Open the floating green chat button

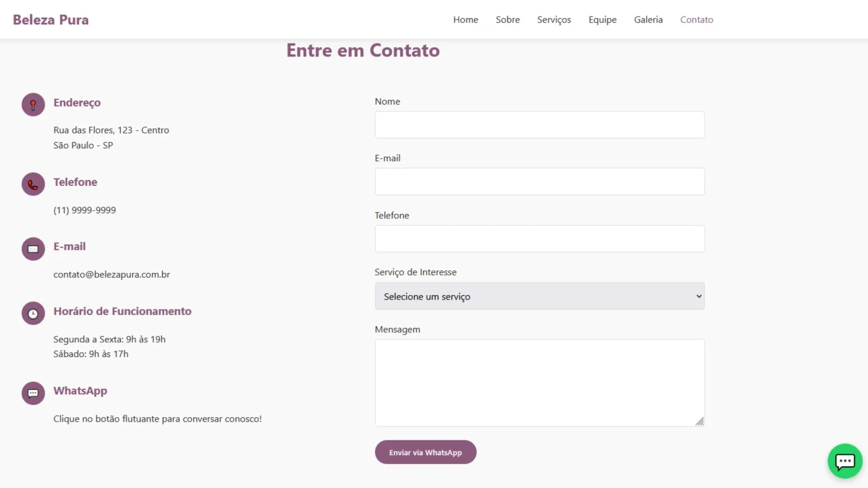845,461
